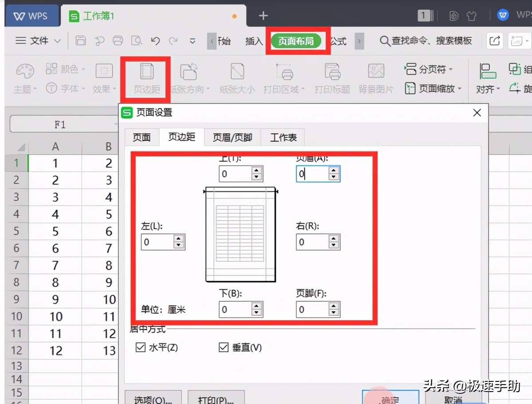
Task: Click the 背景图片 background picture icon
Action: point(376,79)
